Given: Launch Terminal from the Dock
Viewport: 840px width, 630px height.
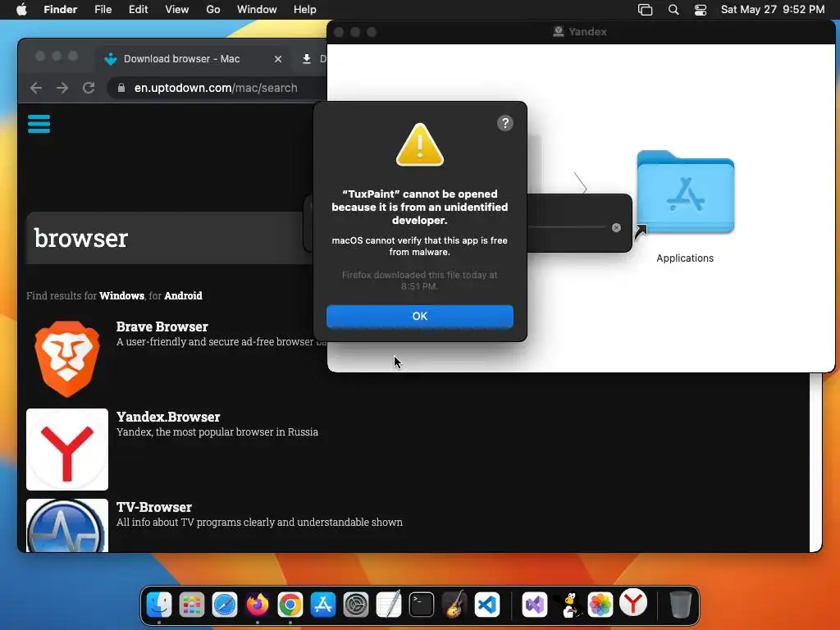Looking at the screenshot, I should pyautogui.click(x=422, y=605).
